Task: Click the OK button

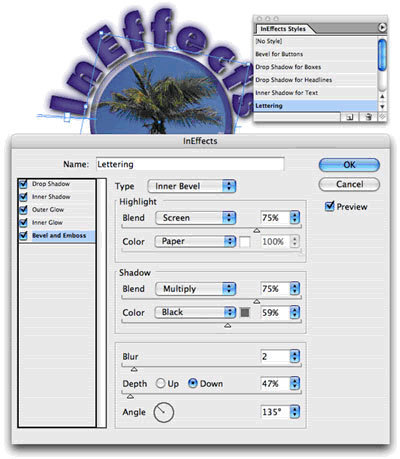Action: pyautogui.click(x=349, y=165)
